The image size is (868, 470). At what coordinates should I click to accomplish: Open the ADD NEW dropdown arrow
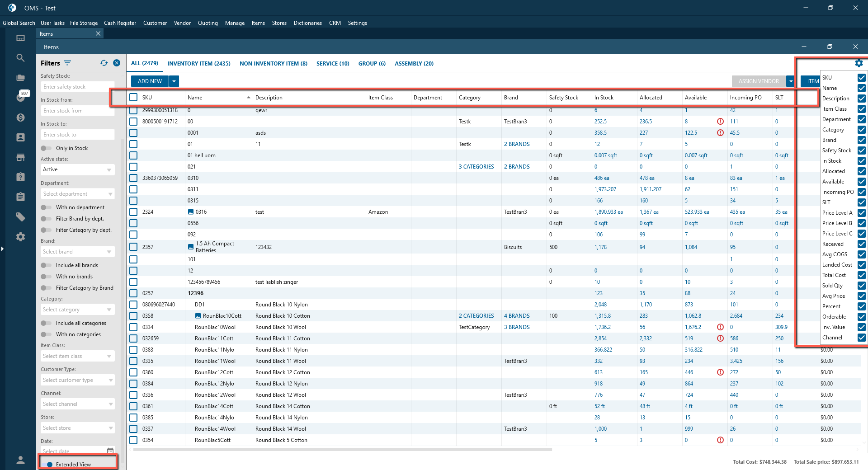174,81
